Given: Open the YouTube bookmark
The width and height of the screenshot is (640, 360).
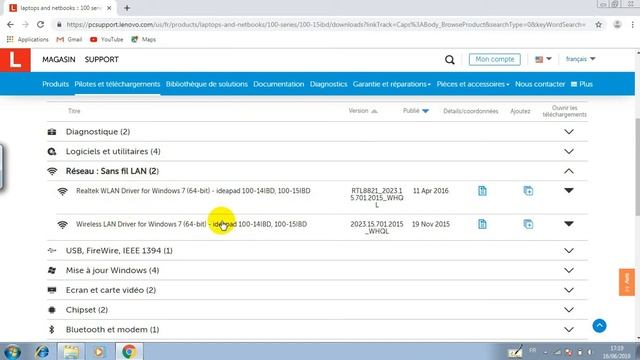Looking at the screenshot, I should click(107, 40).
